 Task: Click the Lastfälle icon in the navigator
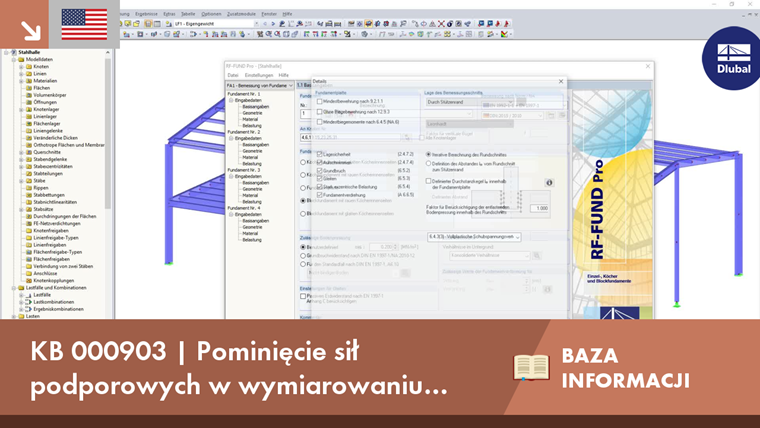click(x=28, y=295)
